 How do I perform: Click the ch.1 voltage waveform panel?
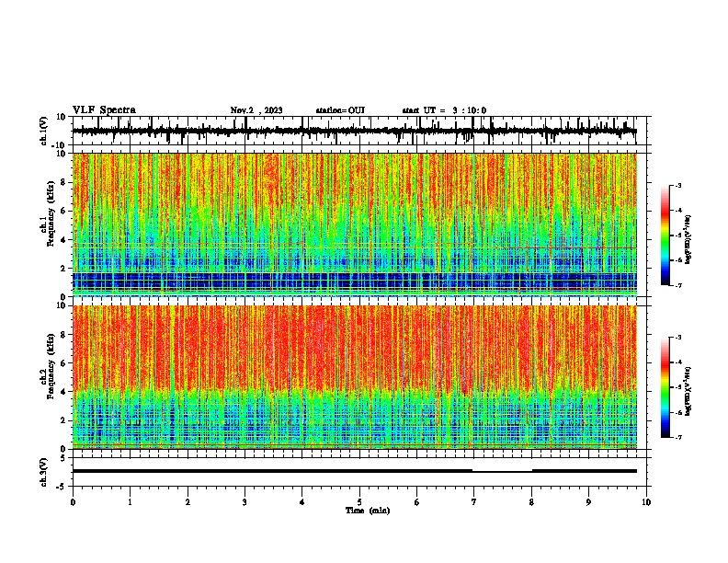pos(359,131)
